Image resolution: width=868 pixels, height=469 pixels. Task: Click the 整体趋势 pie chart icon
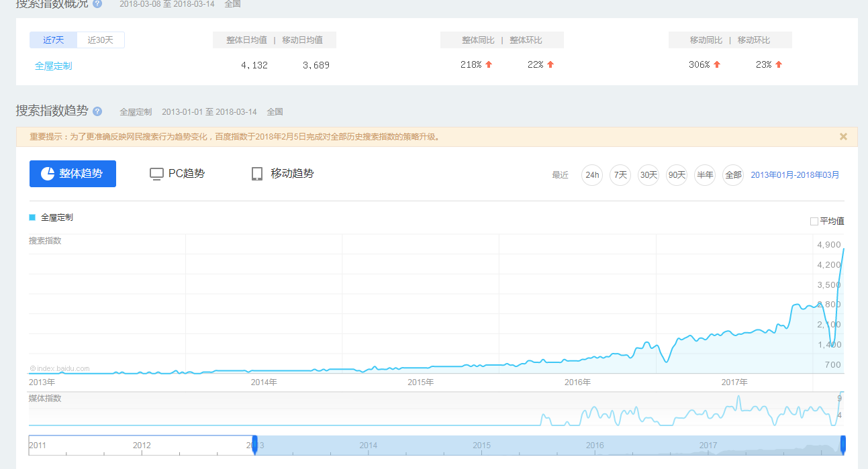(x=48, y=174)
